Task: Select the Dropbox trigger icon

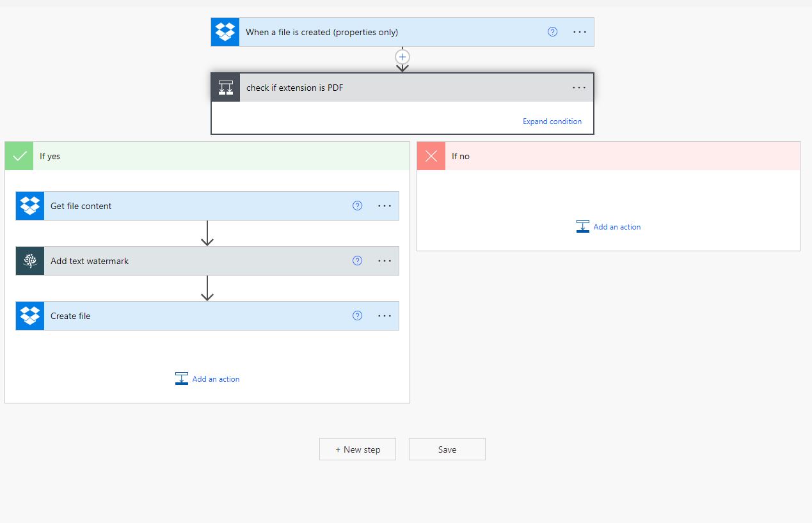Action: (225, 31)
